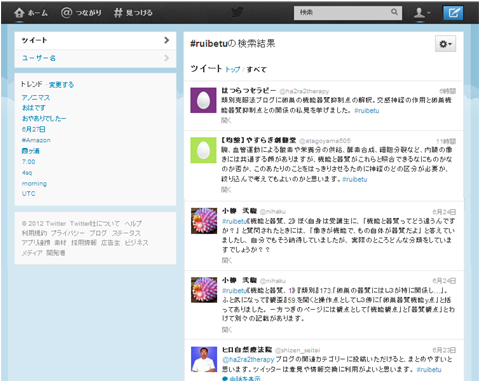
Task: Open trend おやありでしたー
Action: pyautogui.click(x=44, y=118)
